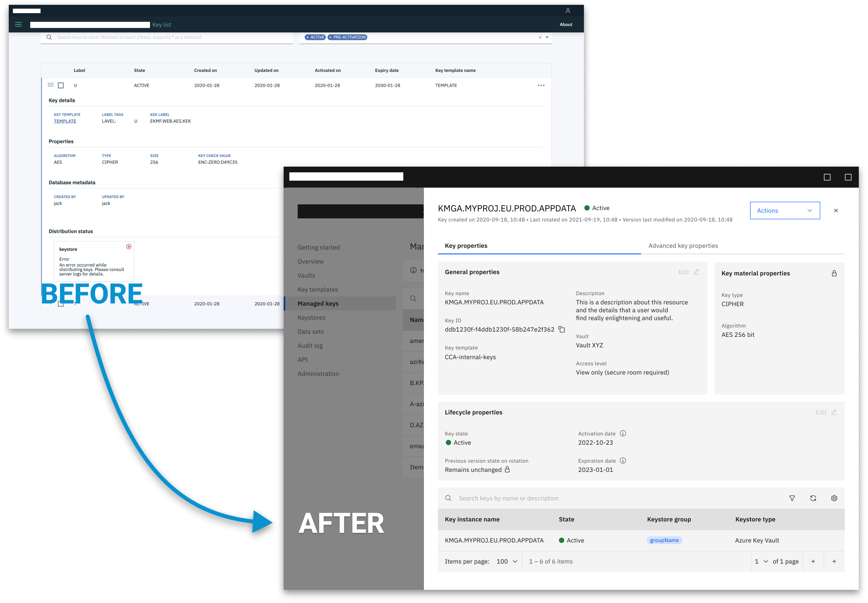Remove the PRE-ACTIVATION filter chip
The image size is (868, 603).
coord(331,37)
